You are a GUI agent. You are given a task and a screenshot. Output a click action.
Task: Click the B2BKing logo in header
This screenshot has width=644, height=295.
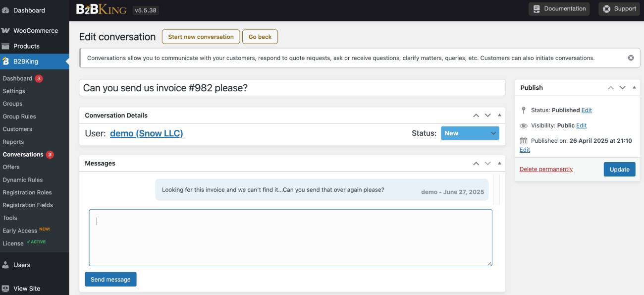pyautogui.click(x=101, y=9)
